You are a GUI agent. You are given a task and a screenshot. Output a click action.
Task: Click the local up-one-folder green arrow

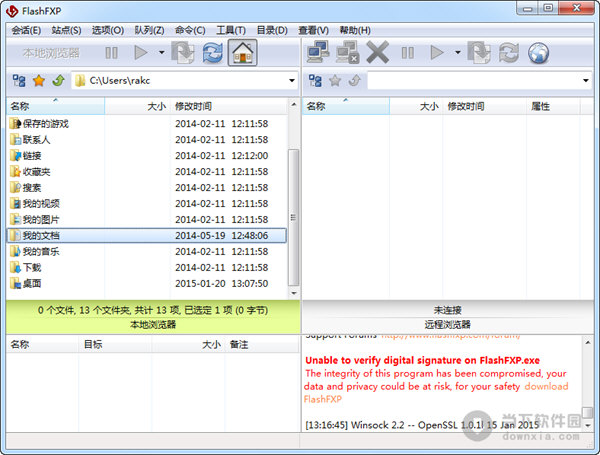click(59, 81)
